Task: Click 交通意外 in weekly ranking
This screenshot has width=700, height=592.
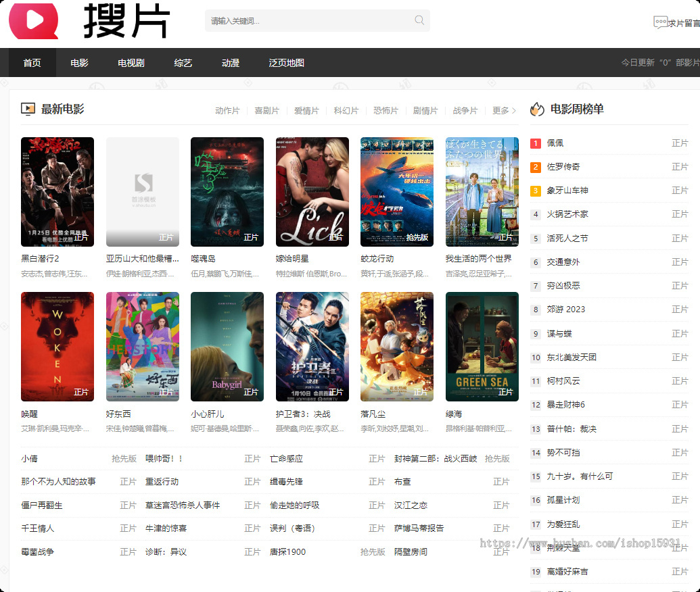Action: point(563,262)
